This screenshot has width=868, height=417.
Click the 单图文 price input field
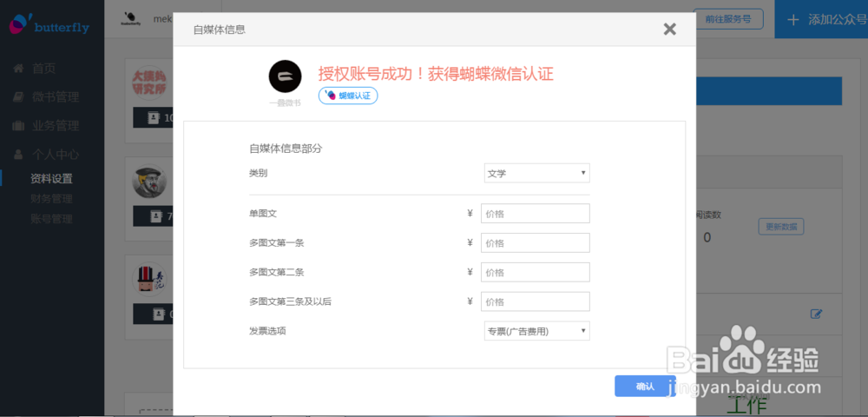pos(536,214)
